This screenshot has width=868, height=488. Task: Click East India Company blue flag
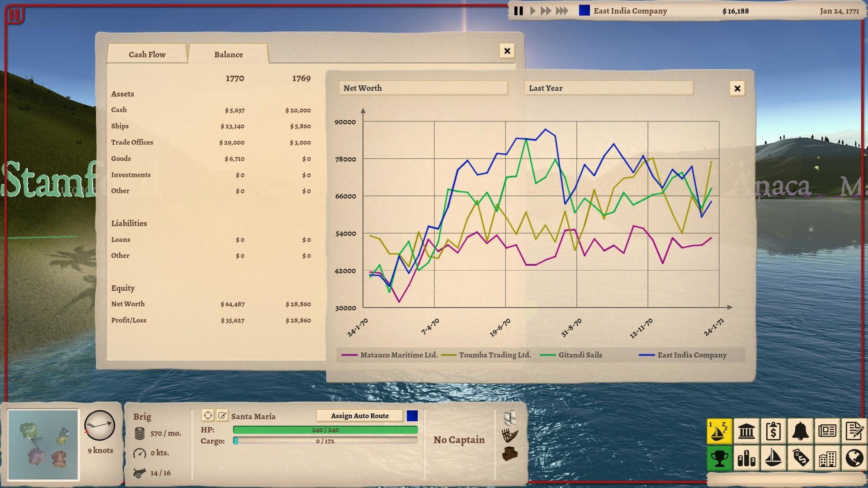(584, 10)
